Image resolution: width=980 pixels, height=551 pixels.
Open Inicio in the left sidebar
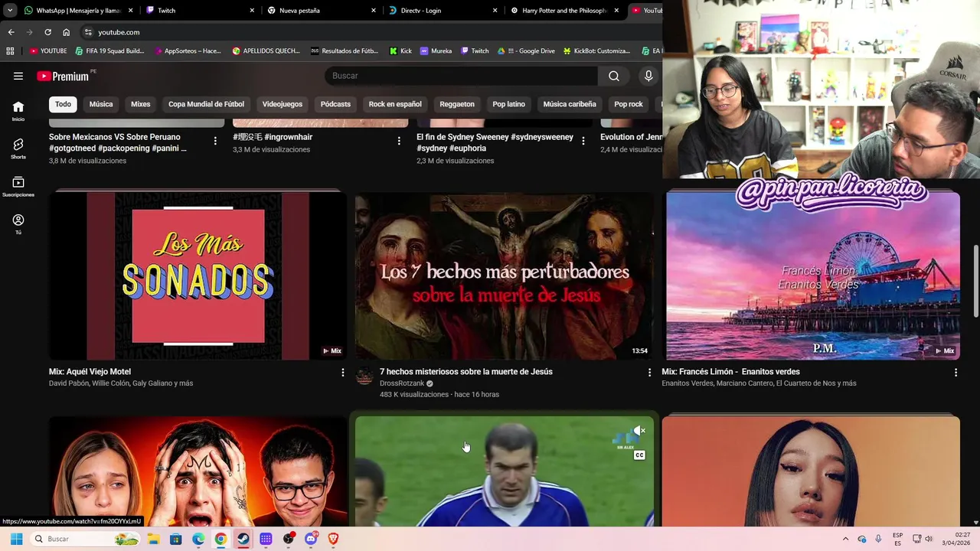(18, 111)
